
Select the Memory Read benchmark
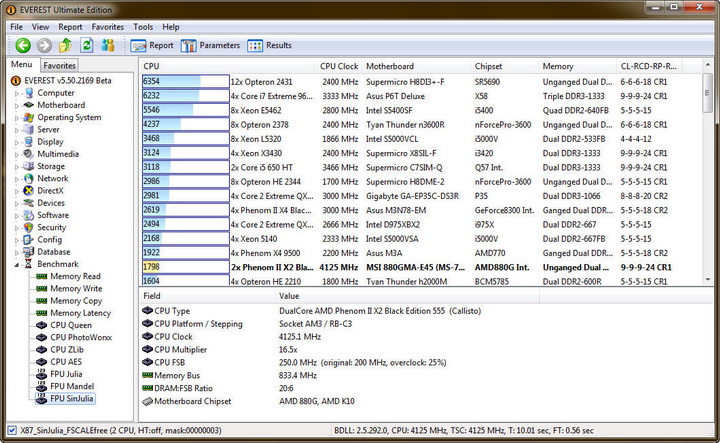[x=75, y=276]
